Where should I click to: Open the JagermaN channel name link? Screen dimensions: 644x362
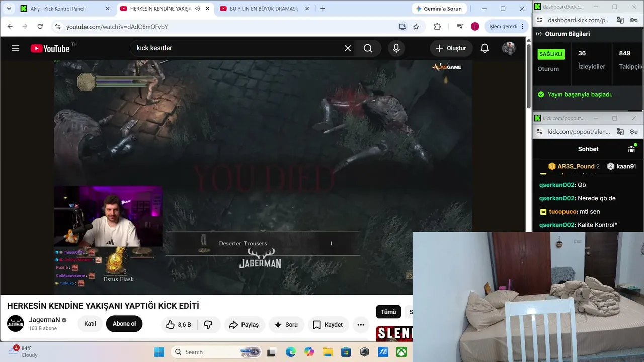pos(44,320)
